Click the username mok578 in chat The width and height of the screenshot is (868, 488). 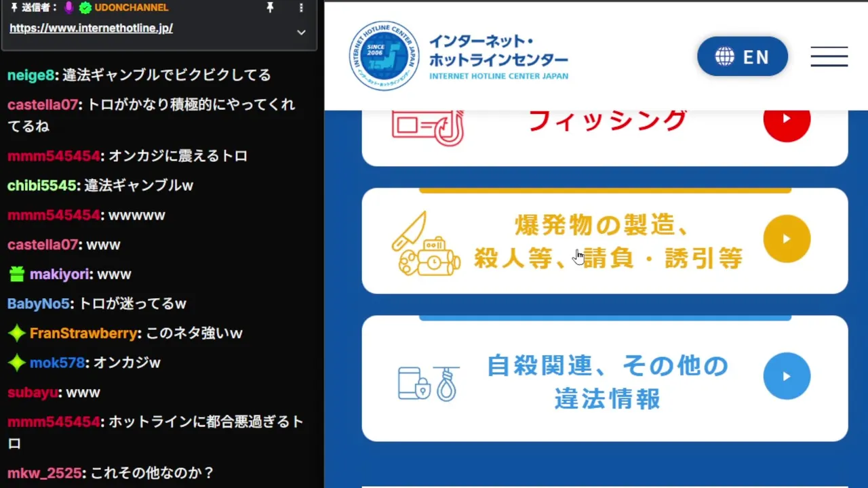[x=57, y=363]
